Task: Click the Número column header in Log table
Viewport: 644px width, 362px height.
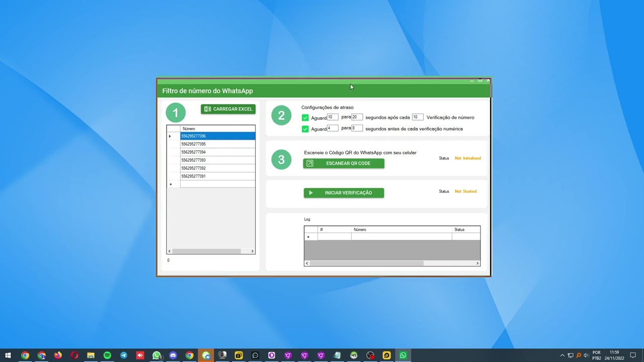Action: click(x=401, y=230)
